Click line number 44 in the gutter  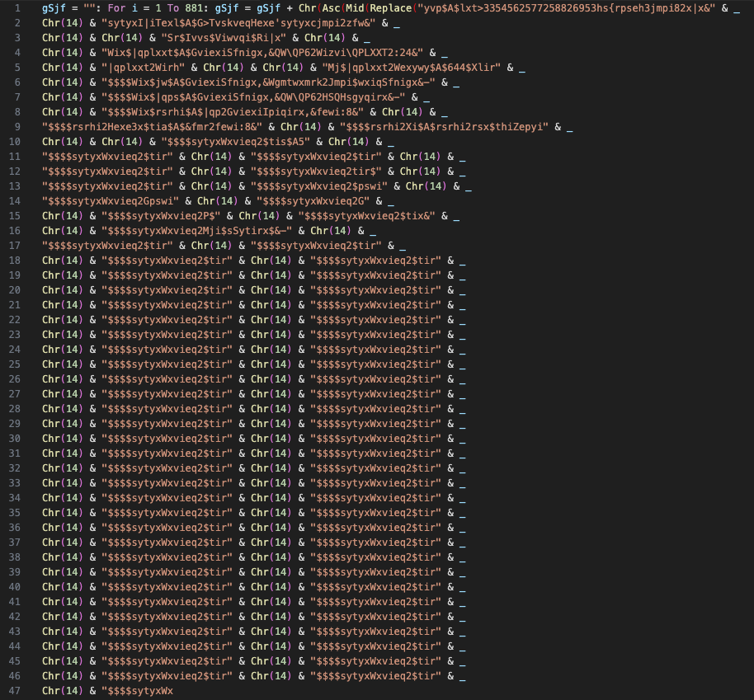14,647
